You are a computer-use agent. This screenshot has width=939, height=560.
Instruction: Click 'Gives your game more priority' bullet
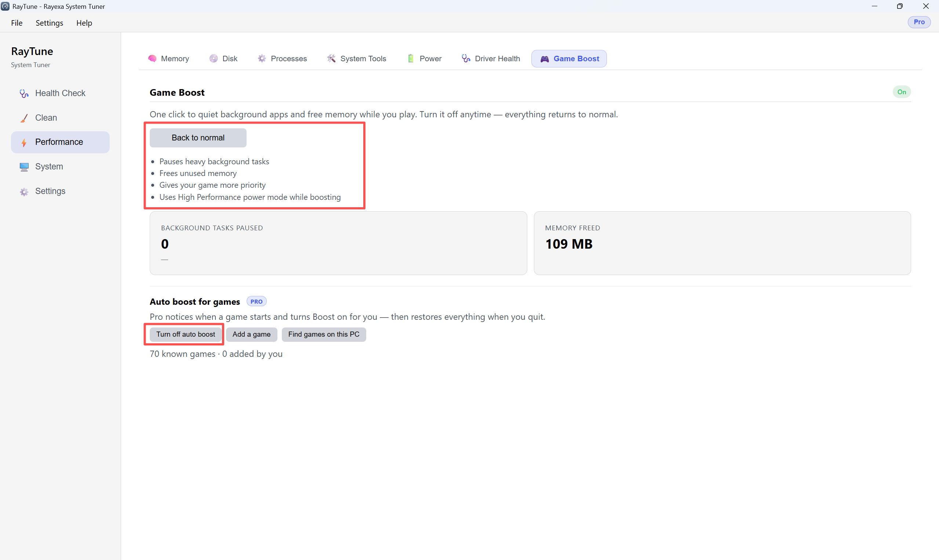(212, 185)
